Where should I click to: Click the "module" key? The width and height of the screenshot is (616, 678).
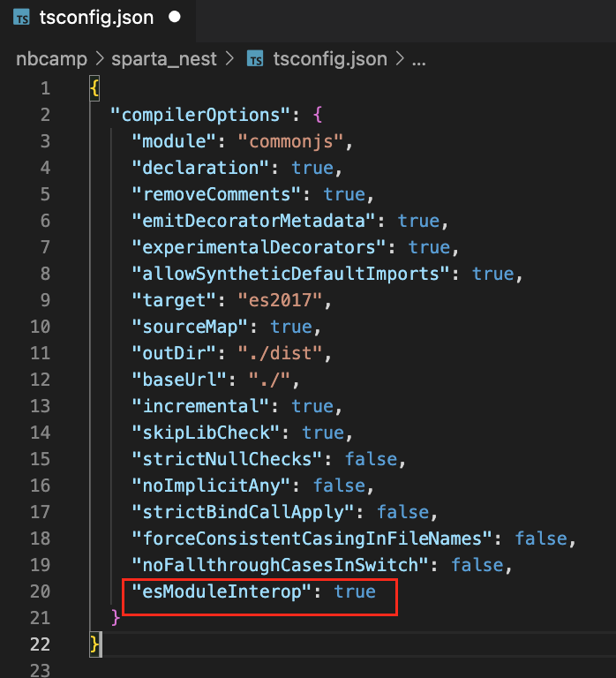coord(174,141)
